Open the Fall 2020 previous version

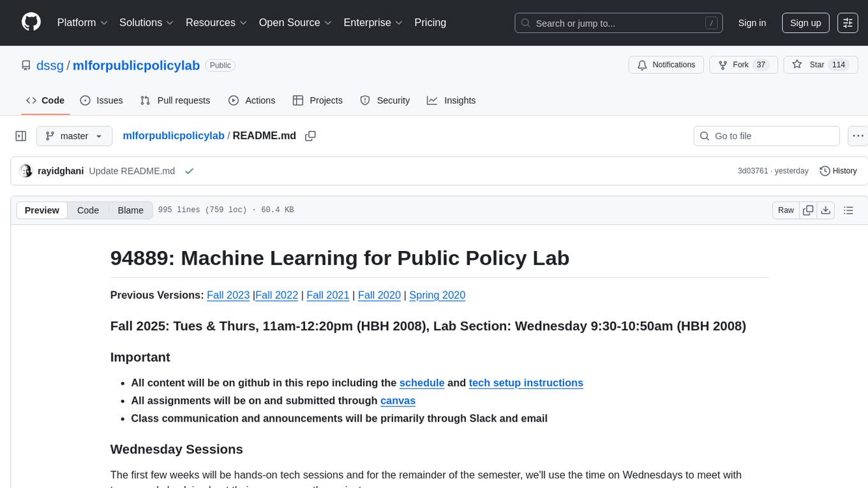(379, 295)
